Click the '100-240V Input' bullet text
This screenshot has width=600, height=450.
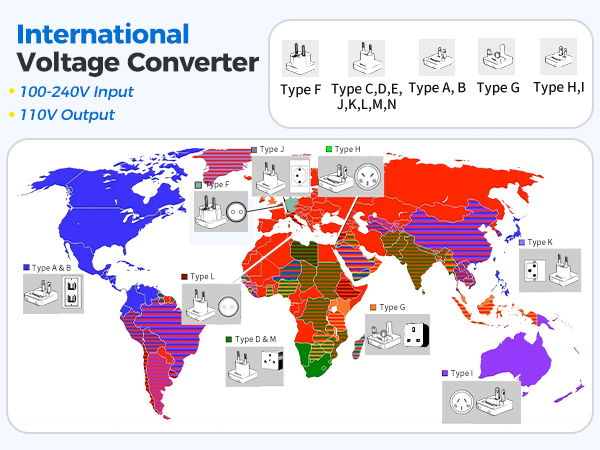[77, 92]
